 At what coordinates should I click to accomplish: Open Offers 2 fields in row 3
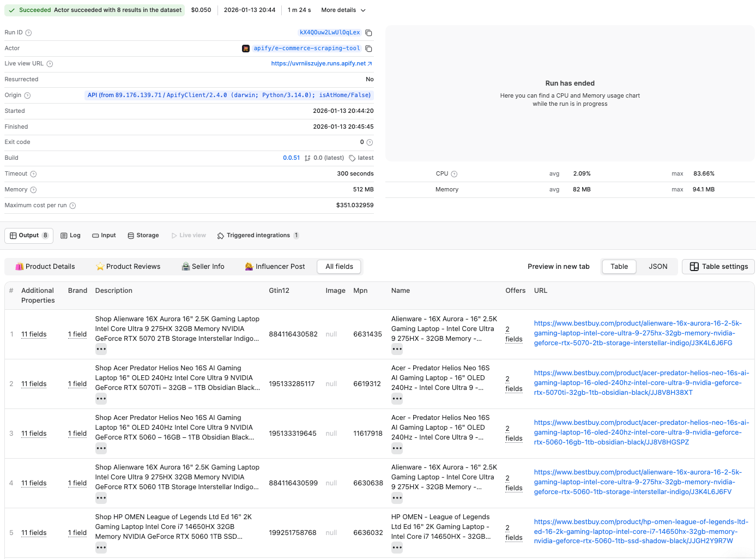click(x=513, y=434)
